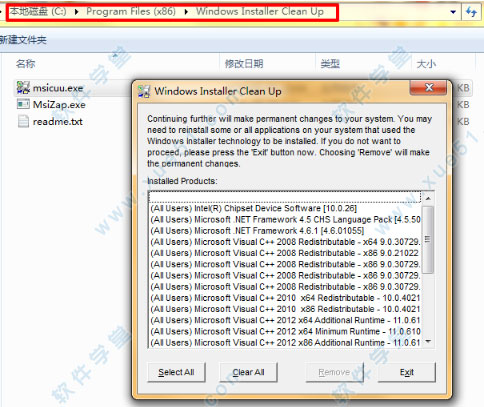Image resolution: width=484 pixels, height=407 pixels.
Task: Click the refresh icon beside address bar
Action: pos(471,12)
